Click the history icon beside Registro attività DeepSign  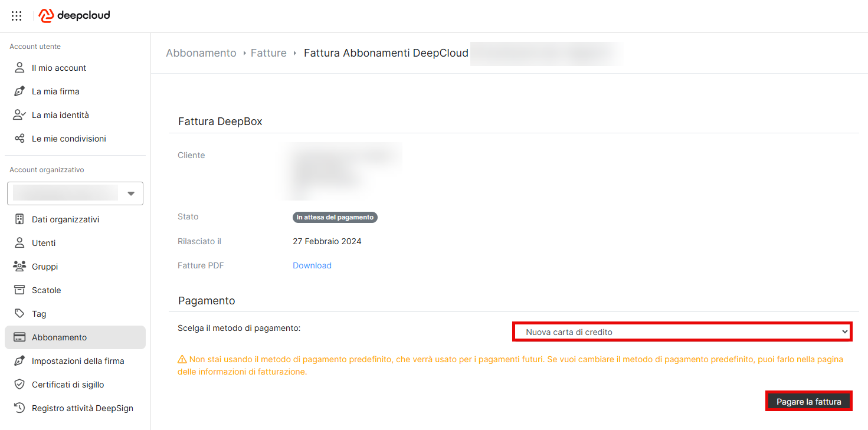[x=19, y=408]
